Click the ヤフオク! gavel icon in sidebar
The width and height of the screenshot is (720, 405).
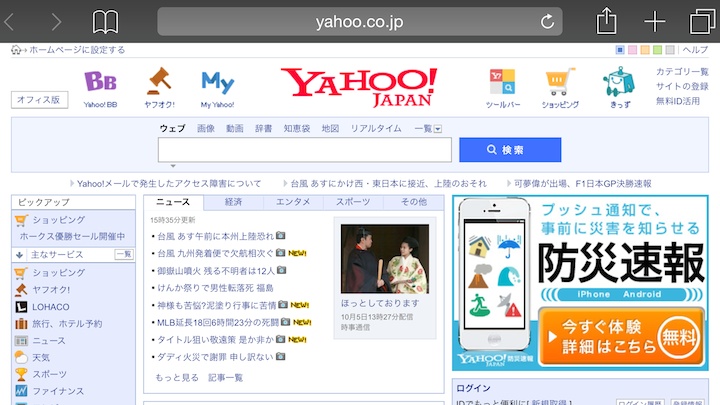click(21, 290)
